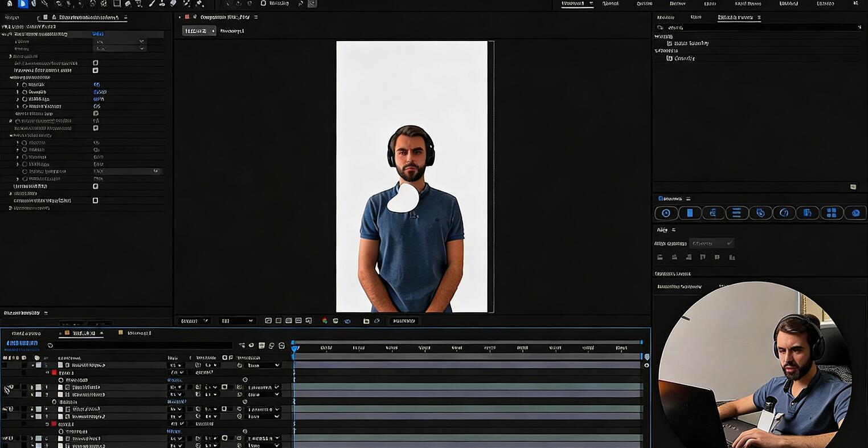868x448 pixels.
Task: Click the blue current-time indicator on timeline ruler
Action: tap(294, 347)
